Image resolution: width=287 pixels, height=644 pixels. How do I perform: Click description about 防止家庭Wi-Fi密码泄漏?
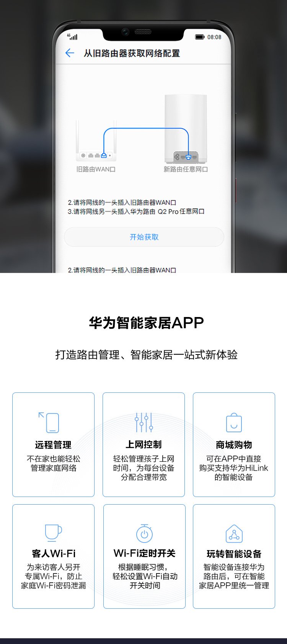(54, 576)
